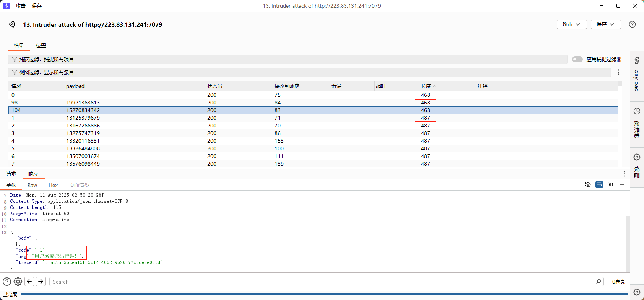This screenshot has height=300, width=644.
Task: Open help via top-right question mark icon
Action: [x=632, y=24]
